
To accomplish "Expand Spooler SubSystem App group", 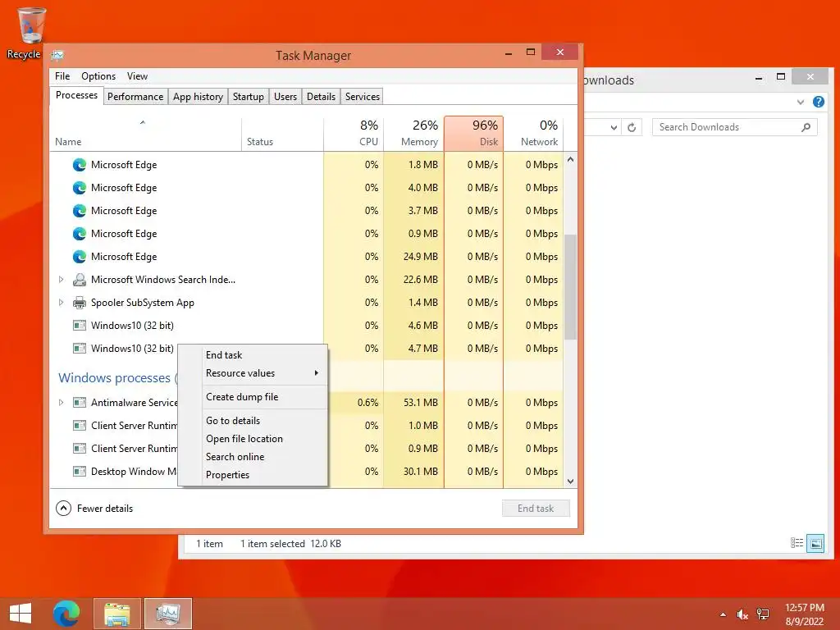I will click(x=61, y=303).
